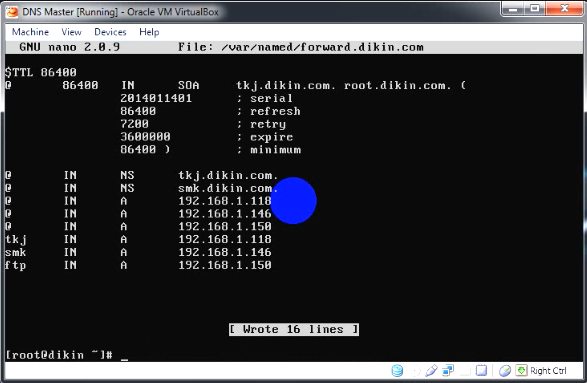Click the USB devices status icon
The image size is (587, 383).
(x=431, y=371)
